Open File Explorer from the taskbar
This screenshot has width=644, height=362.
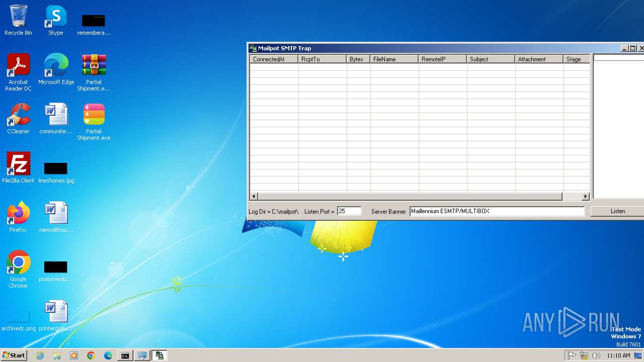coord(57,355)
